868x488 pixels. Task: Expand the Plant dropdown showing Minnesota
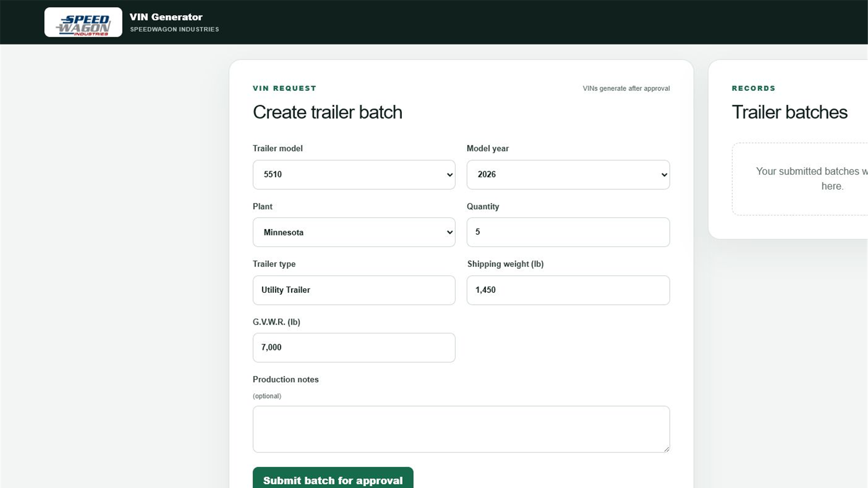(x=354, y=232)
